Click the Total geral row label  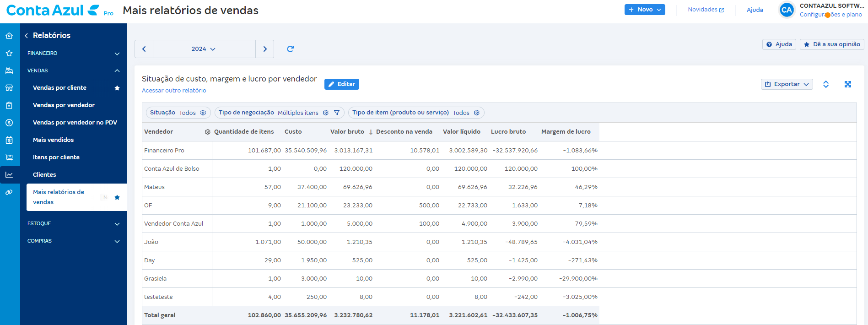pos(160,315)
